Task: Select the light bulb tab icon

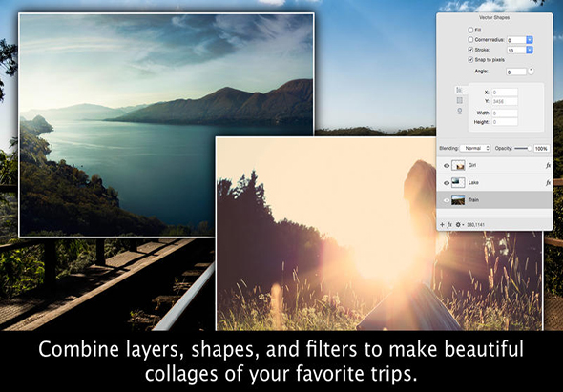Action: (459, 111)
